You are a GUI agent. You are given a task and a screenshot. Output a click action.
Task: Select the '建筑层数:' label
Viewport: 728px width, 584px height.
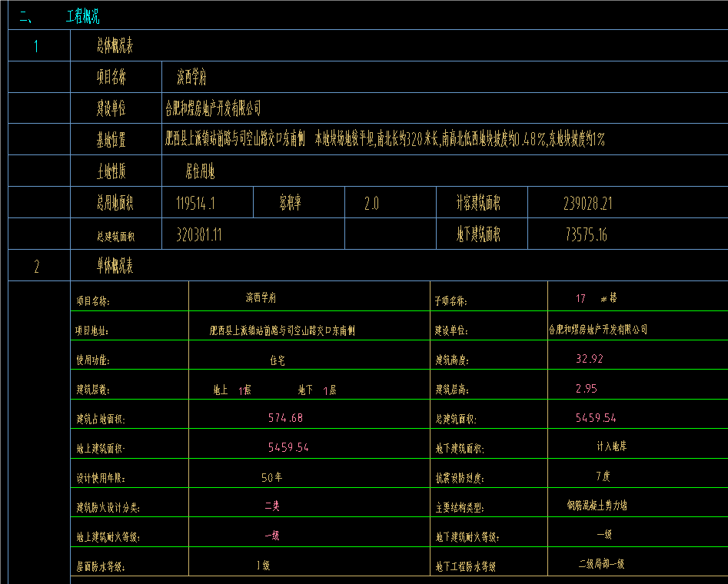[x=93, y=390]
